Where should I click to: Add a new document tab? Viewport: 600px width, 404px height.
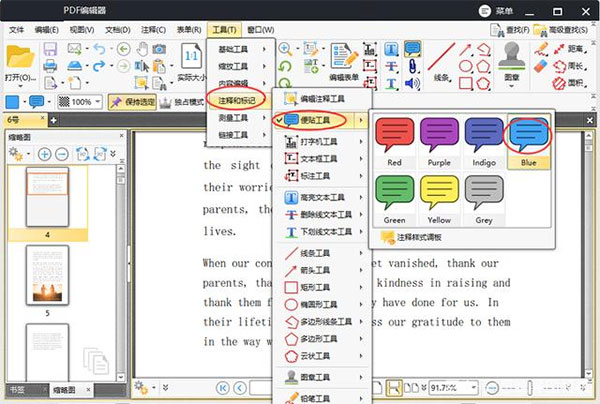coord(54,121)
